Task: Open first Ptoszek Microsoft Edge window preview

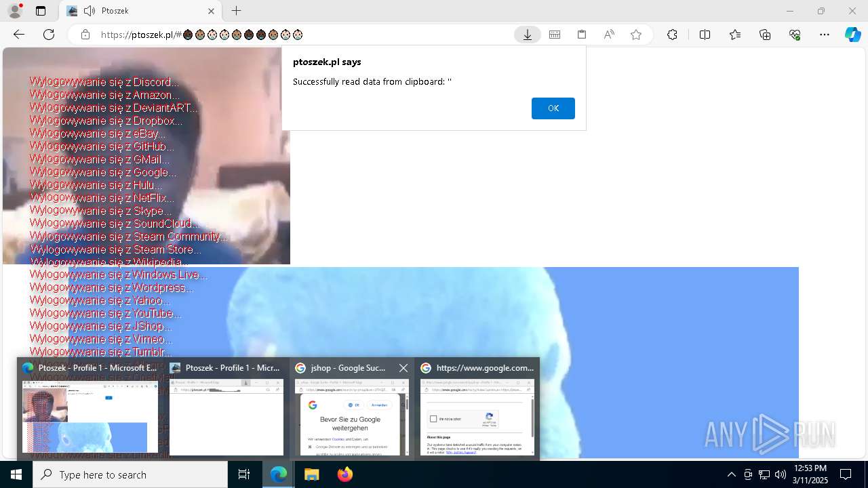Action: [90, 409]
